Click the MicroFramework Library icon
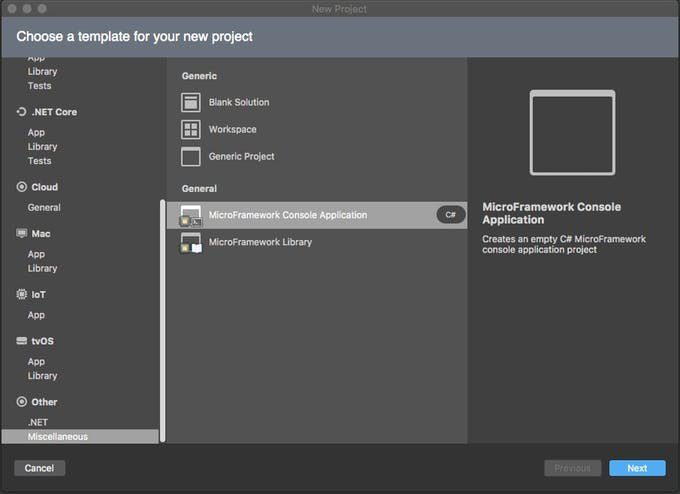The image size is (680, 494). pyautogui.click(x=191, y=242)
